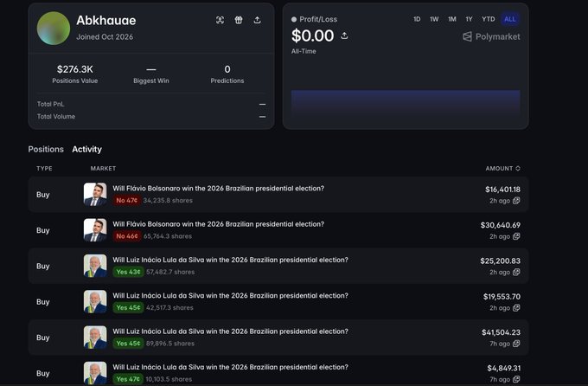Click the Total Volume row label
This screenshot has width=588, height=386.
(x=56, y=116)
